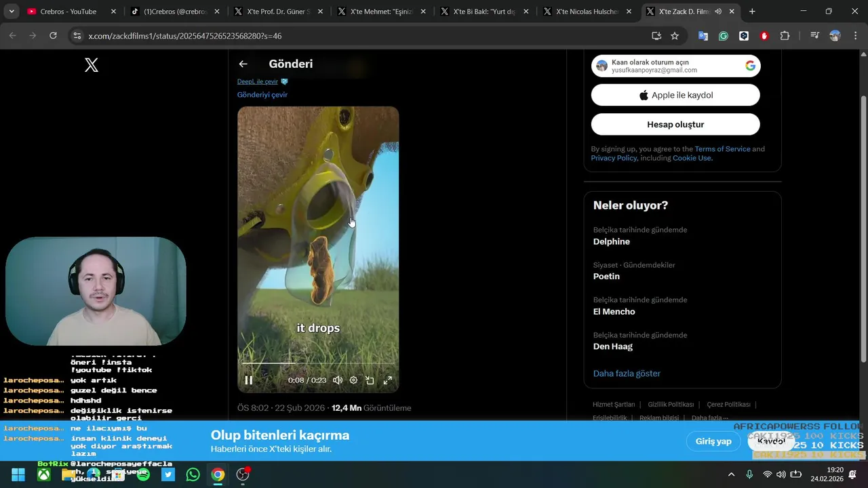Switch to Bi Bak 'Yurt dışı' tab

tap(484, 12)
